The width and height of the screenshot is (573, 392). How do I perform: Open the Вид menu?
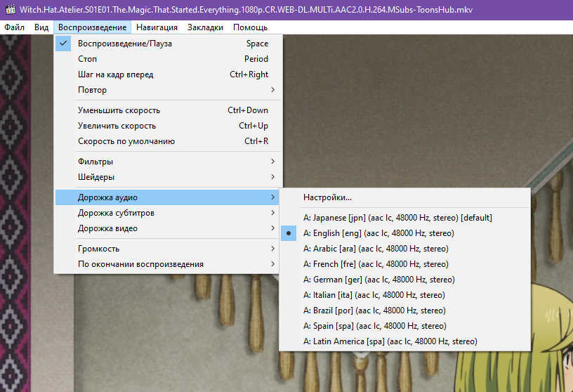[41, 27]
